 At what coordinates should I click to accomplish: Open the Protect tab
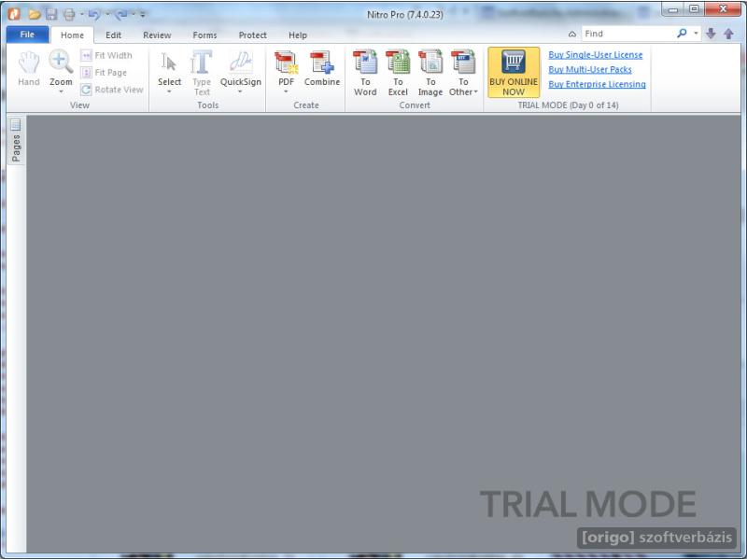[252, 35]
